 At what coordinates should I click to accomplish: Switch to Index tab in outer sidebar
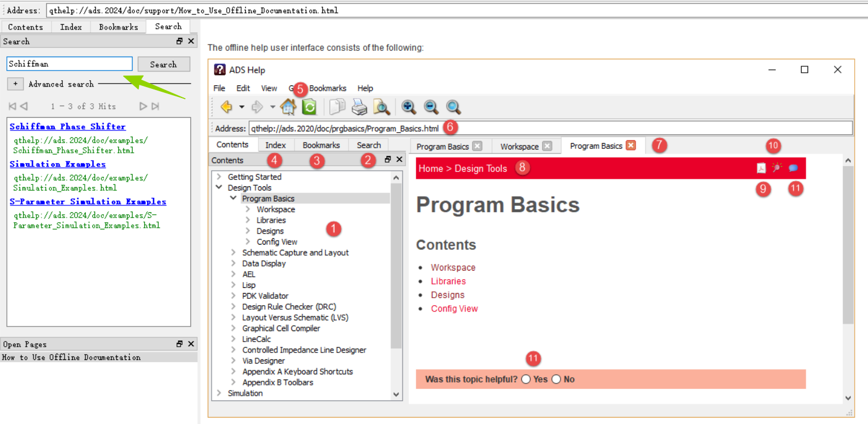pos(71,27)
